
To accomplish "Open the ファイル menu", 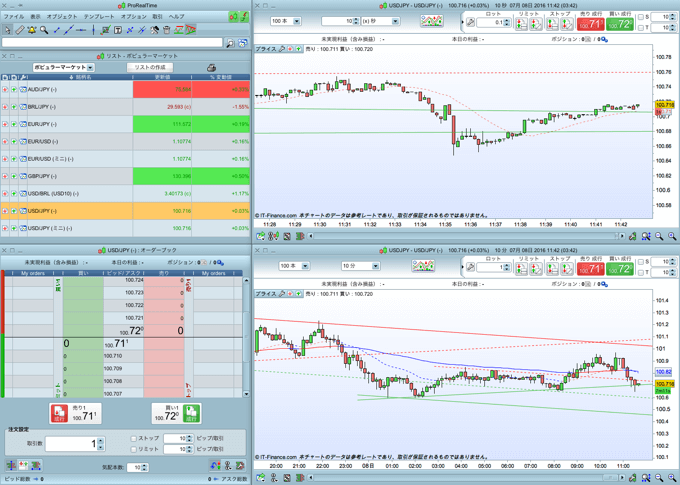I will [14, 16].
